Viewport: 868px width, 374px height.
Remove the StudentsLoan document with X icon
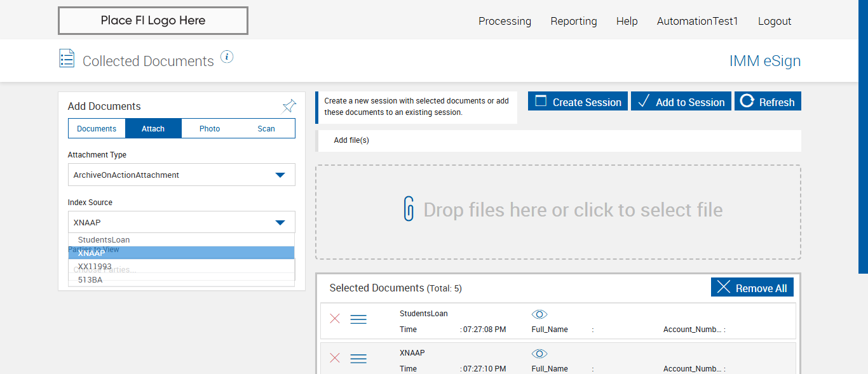[x=335, y=319]
